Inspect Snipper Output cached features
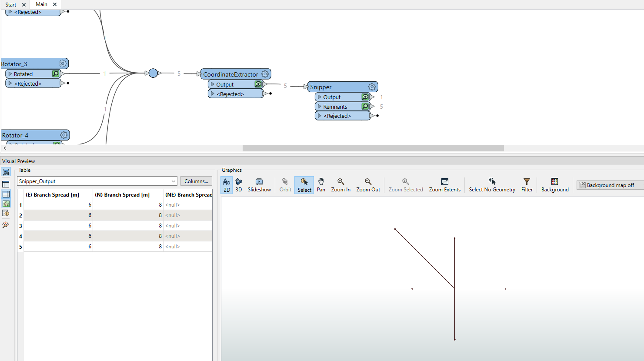Screen dimensions: 644x361 (x=365, y=97)
